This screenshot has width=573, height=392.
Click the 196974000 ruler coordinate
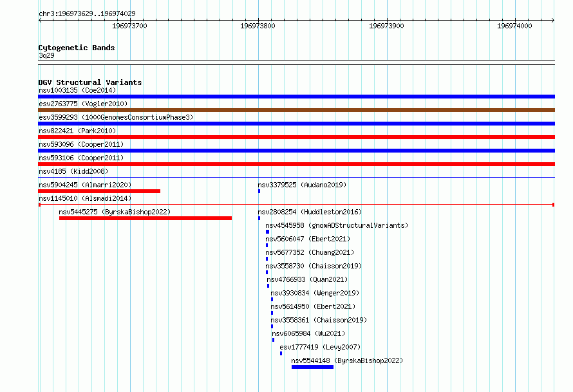coord(514,26)
